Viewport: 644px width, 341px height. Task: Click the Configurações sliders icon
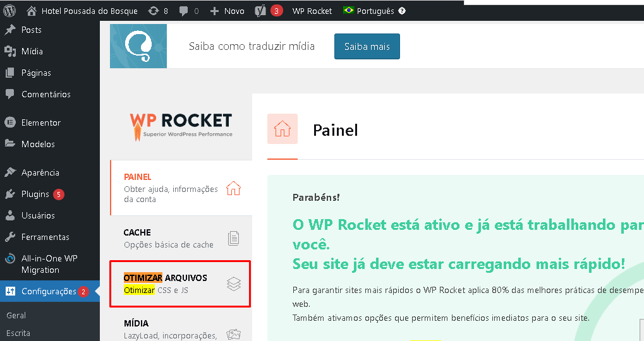(x=10, y=291)
